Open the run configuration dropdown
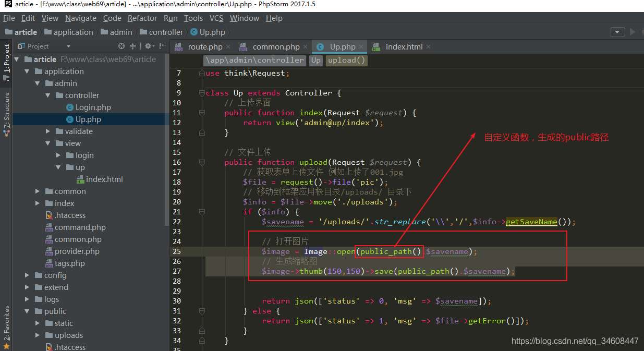The height and width of the screenshot is (351, 644). click(x=618, y=32)
